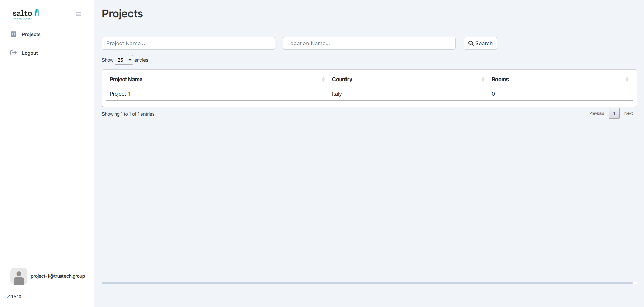
Task: Sort by Rooms column arrows
Action: [x=627, y=79]
